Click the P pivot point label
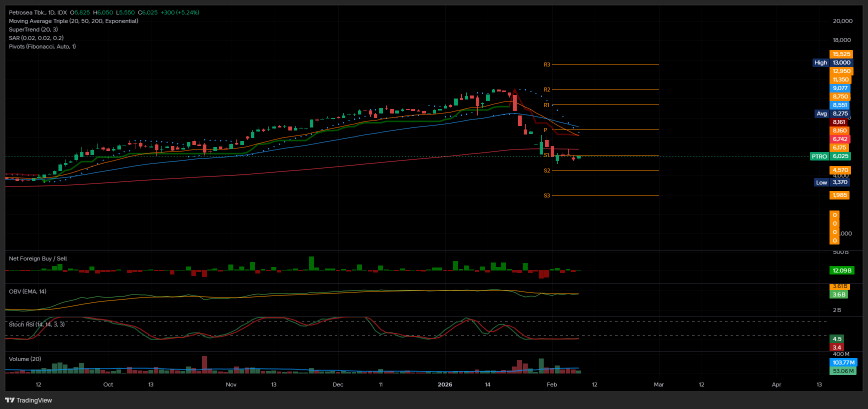868x409 pixels. pyautogui.click(x=545, y=130)
